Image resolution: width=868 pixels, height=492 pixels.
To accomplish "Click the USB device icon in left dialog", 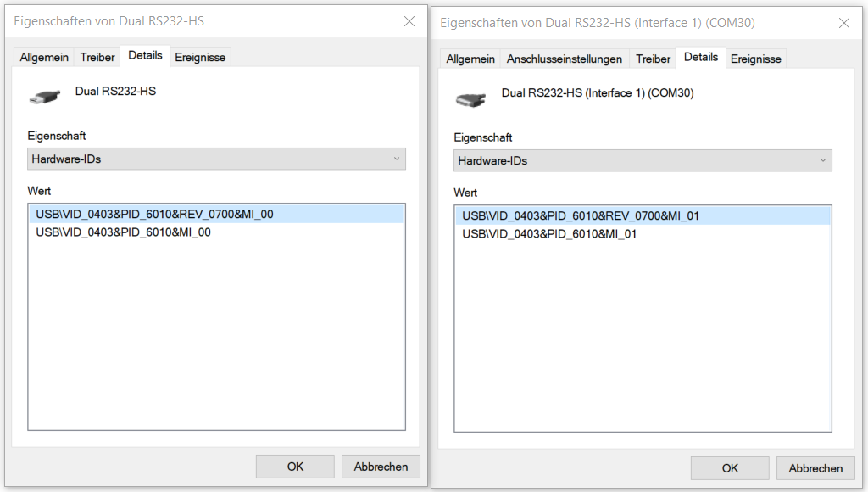I will (43, 95).
